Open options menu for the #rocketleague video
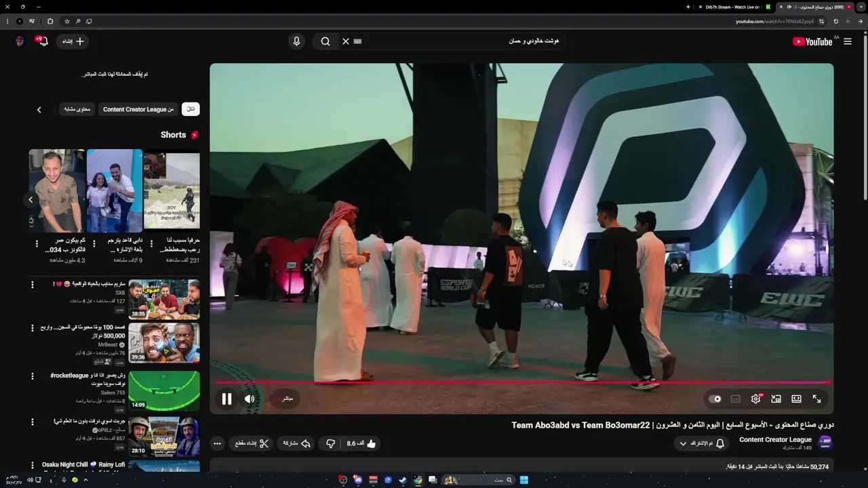Screen dimensions: 868x488 pyautogui.click(x=32, y=375)
